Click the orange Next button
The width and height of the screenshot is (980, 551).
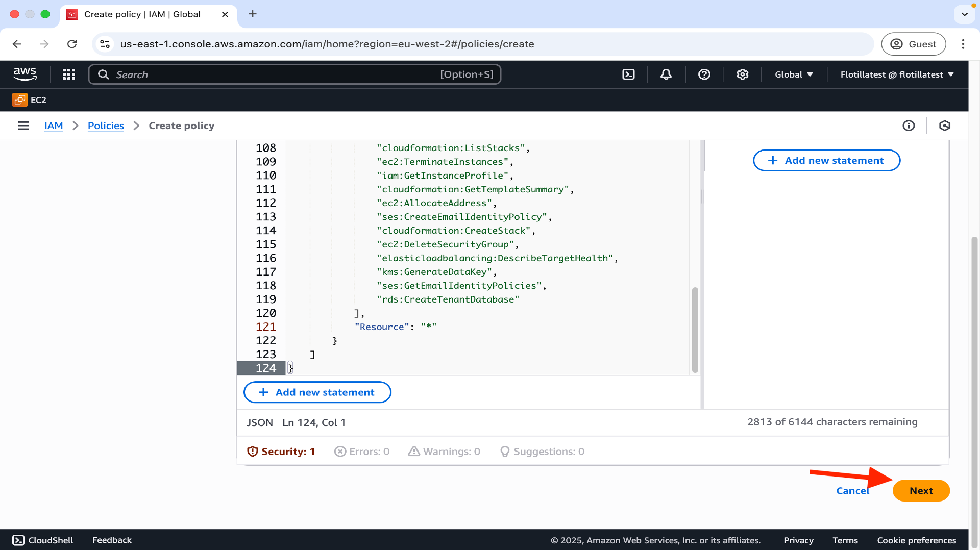[x=921, y=491]
